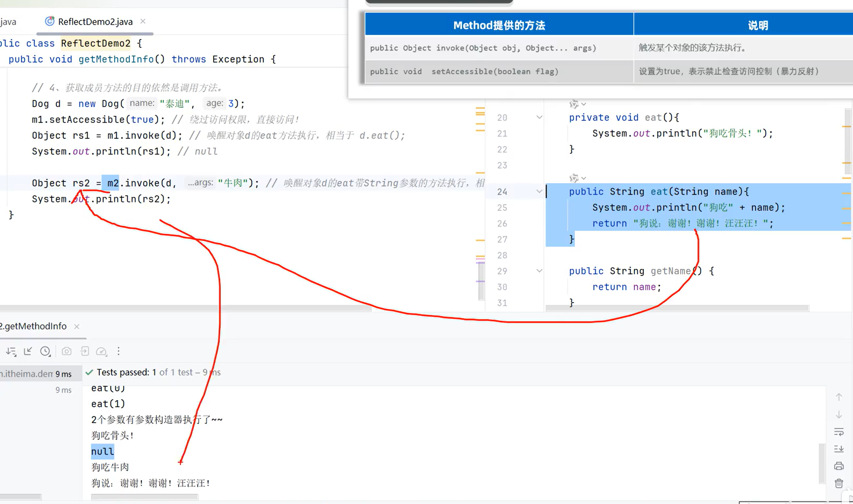Click the console vertical scrollbar thumb
This screenshot has width=853, height=504.
(822, 463)
